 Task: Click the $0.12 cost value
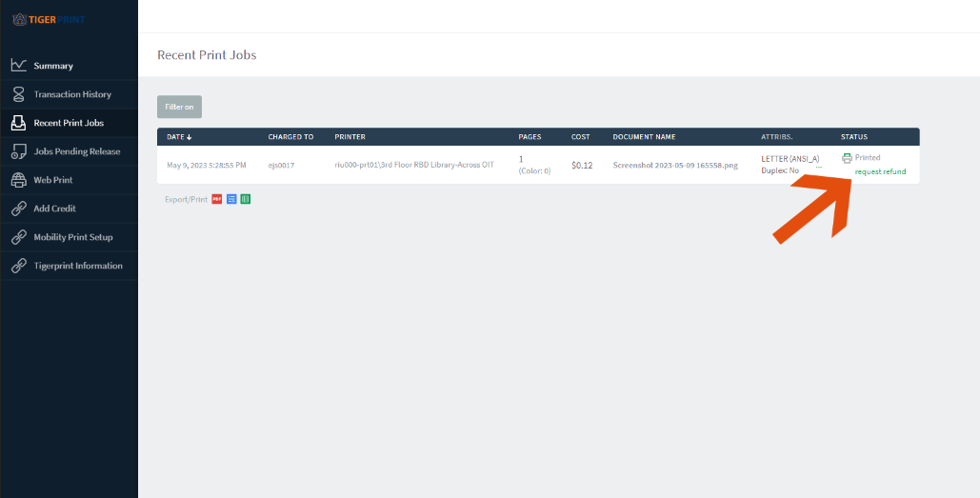point(582,166)
